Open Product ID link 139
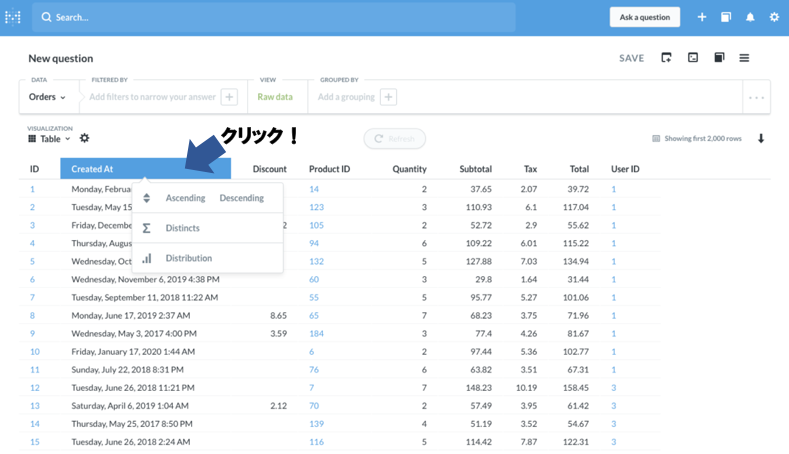The width and height of the screenshot is (789, 454). (317, 424)
